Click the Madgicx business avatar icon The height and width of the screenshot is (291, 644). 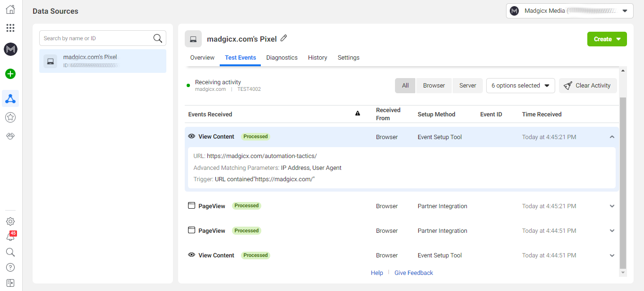pyautogui.click(x=10, y=49)
